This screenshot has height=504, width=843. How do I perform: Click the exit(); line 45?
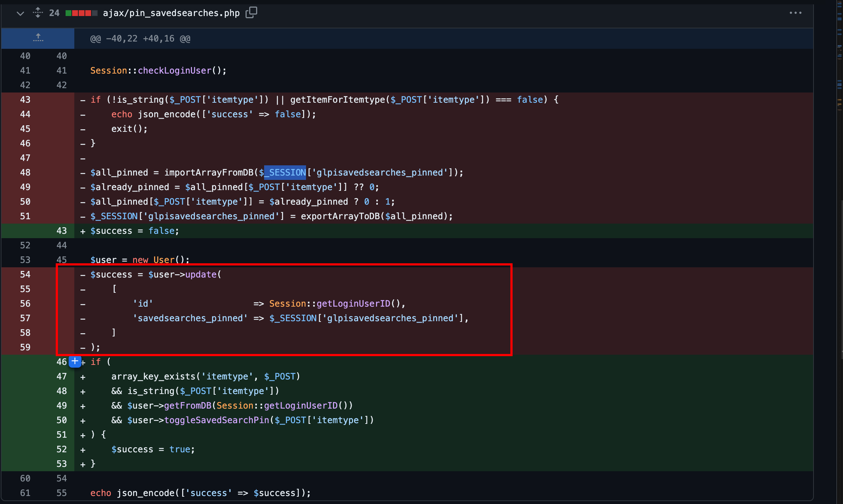click(x=129, y=129)
